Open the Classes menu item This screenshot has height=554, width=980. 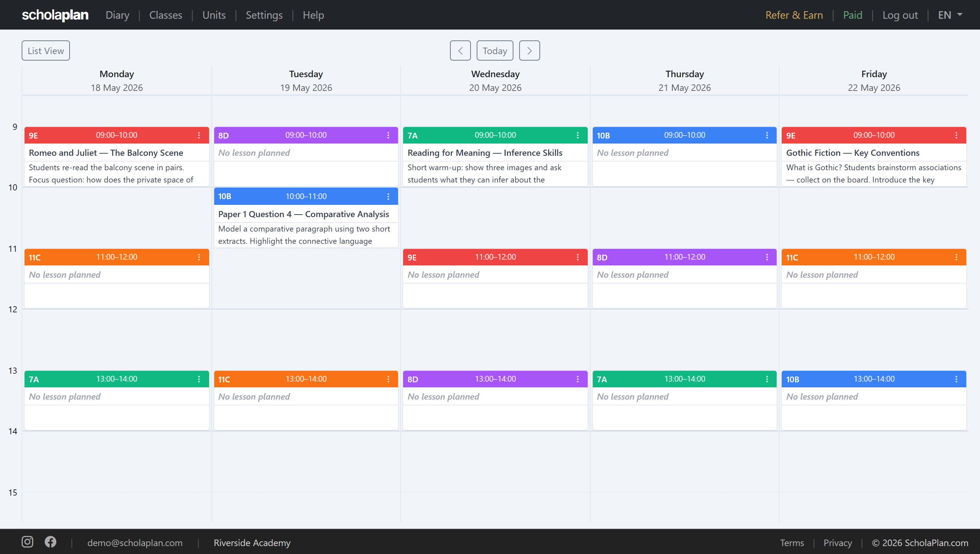tap(165, 15)
